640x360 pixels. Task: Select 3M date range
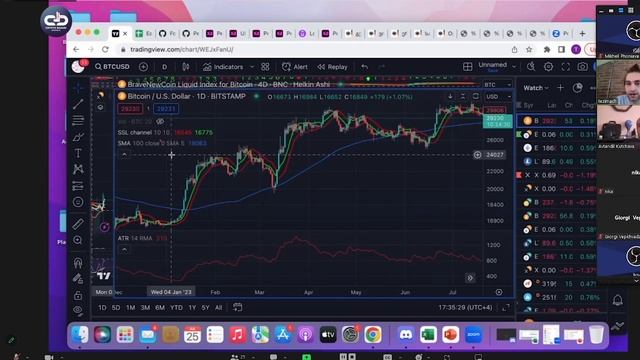tap(145, 307)
